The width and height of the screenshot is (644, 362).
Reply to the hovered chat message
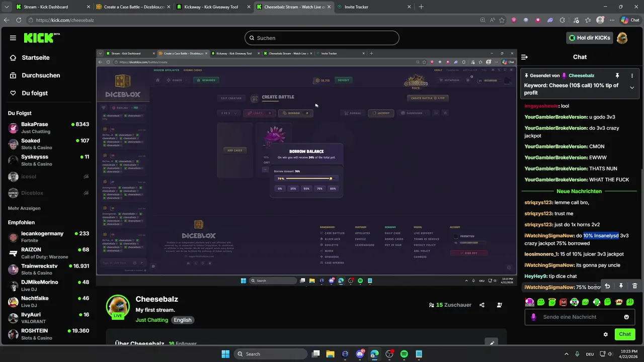coord(607,286)
